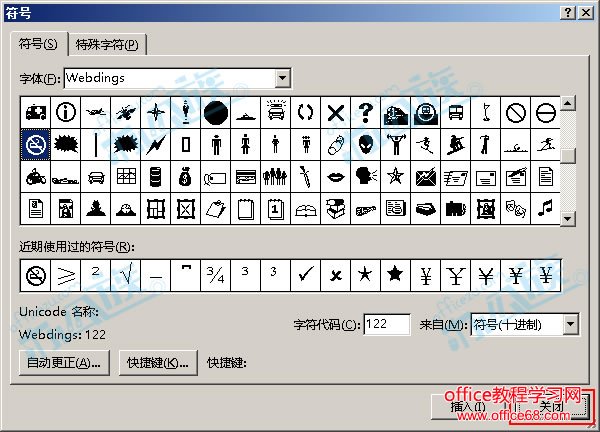The width and height of the screenshot is (600, 432).
Task: Choose the circle with horizontal bar symbol
Action: point(546,112)
